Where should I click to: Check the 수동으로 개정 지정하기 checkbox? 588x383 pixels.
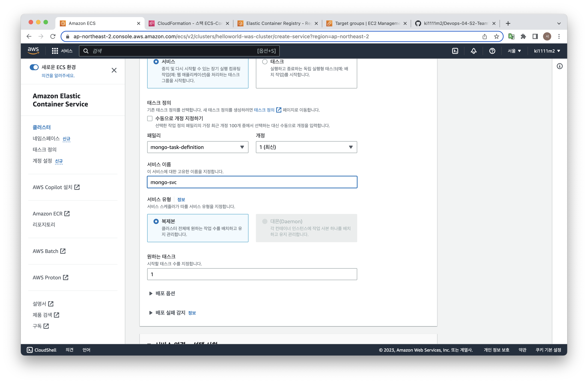150,119
